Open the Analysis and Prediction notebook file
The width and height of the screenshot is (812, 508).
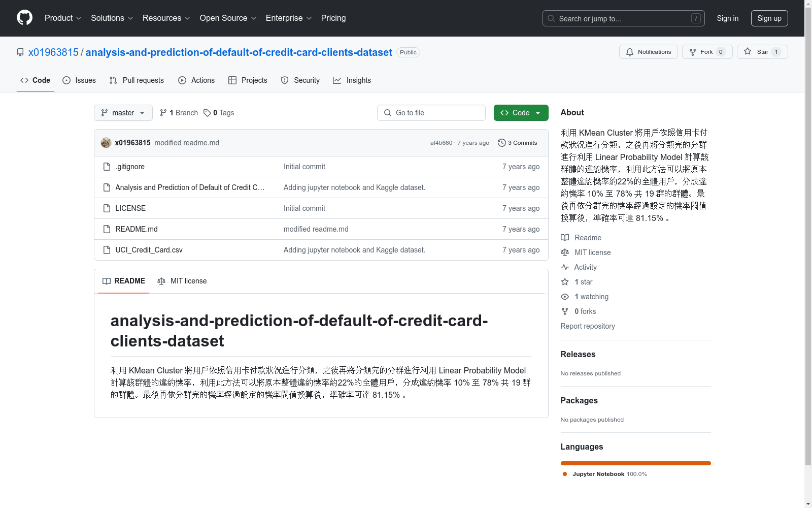190,187
